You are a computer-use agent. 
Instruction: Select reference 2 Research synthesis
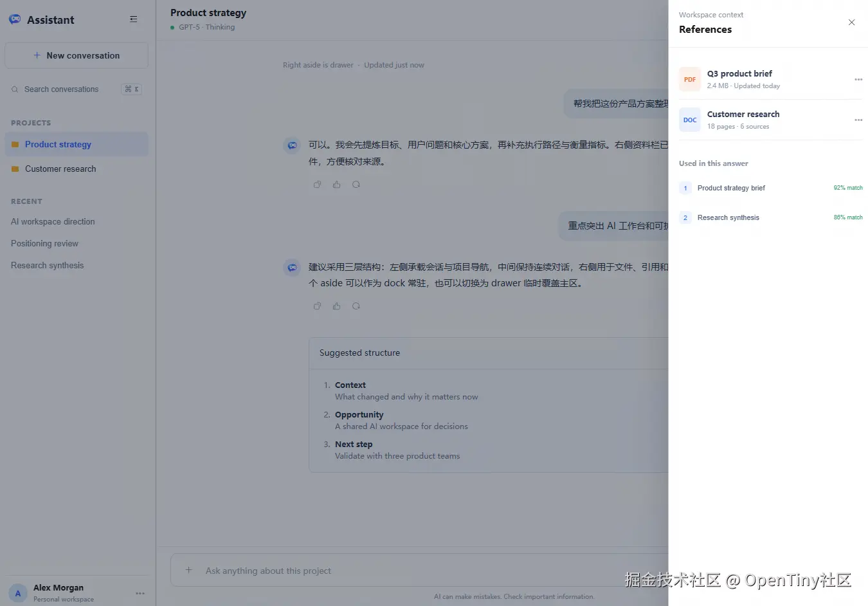click(770, 217)
